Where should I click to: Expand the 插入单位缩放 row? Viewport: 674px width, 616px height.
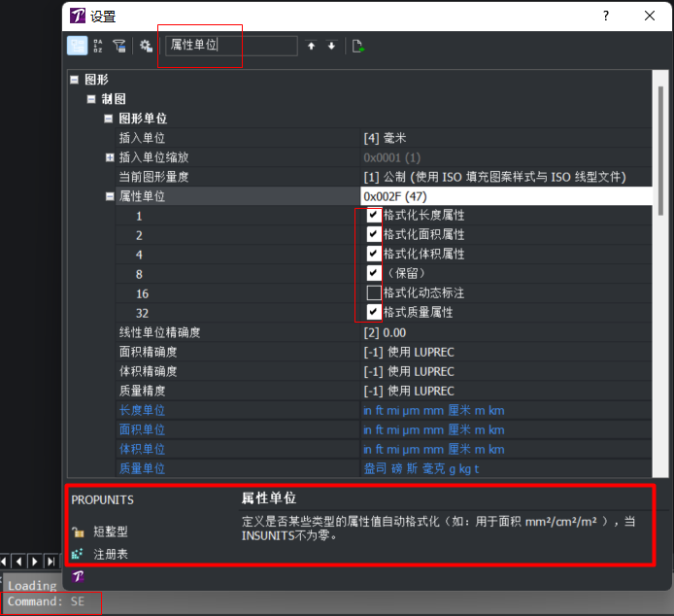(x=110, y=157)
